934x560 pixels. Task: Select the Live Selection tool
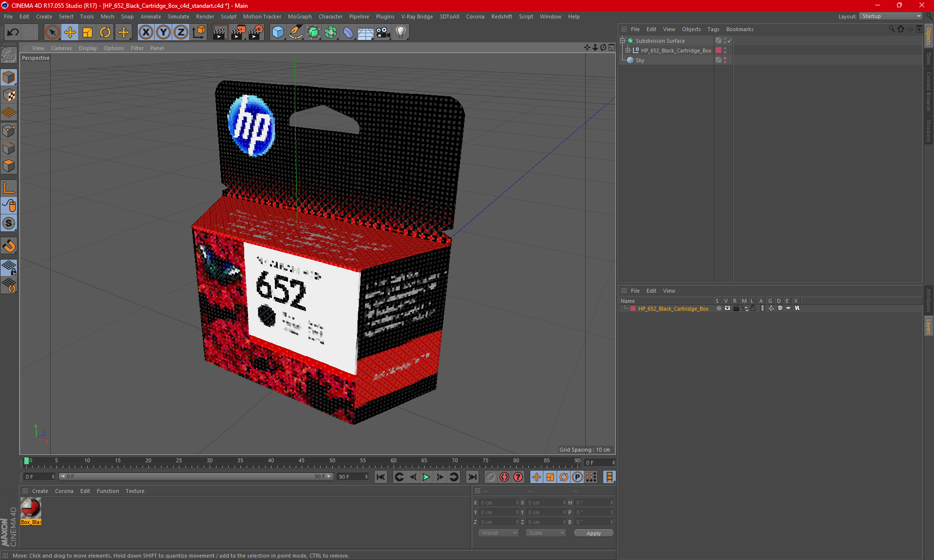52,32
